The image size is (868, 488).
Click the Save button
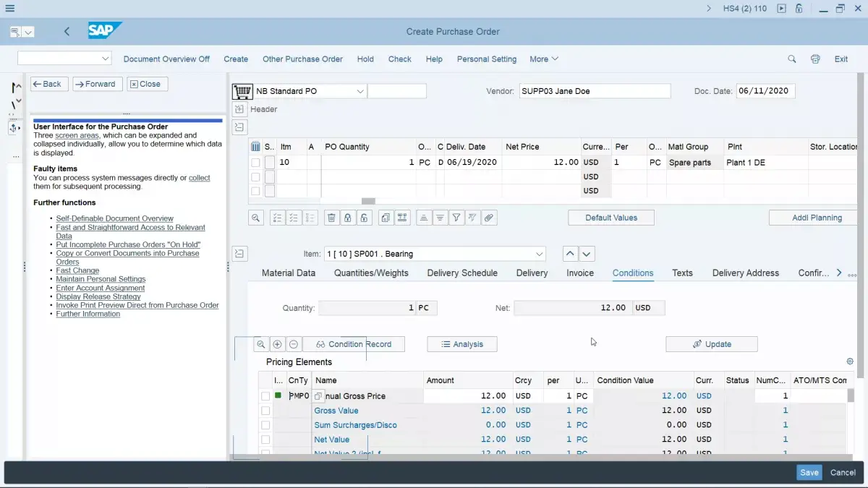pos(809,472)
